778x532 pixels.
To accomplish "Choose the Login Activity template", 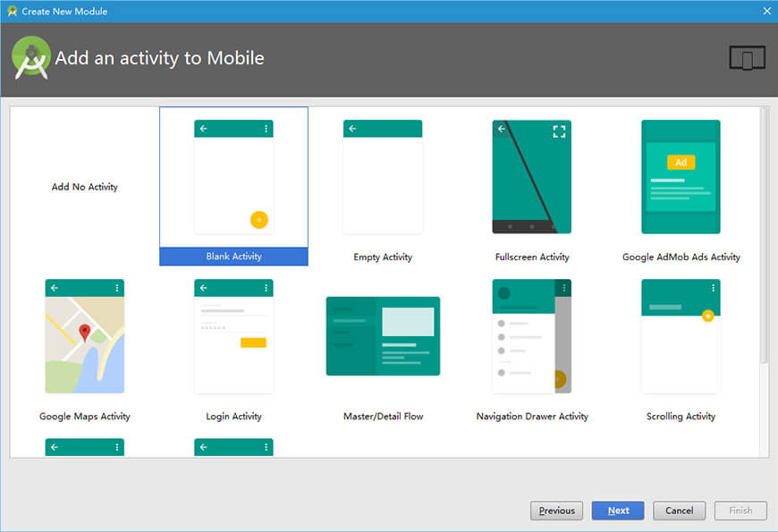I will 233,336.
